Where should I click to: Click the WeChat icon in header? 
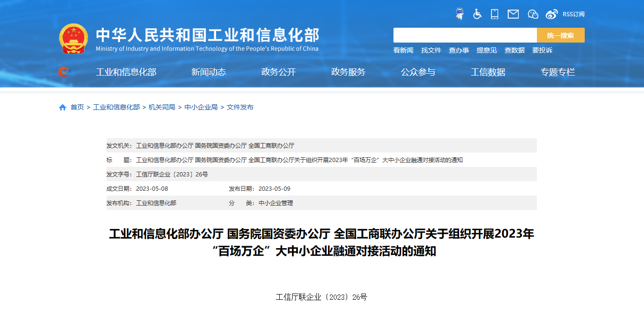(x=533, y=14)
